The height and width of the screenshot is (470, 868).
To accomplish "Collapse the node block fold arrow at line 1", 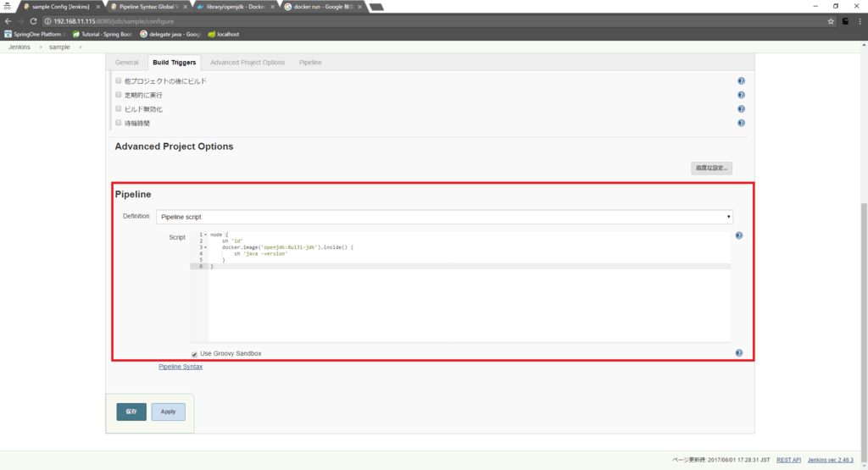I will (x=206, y=235).
